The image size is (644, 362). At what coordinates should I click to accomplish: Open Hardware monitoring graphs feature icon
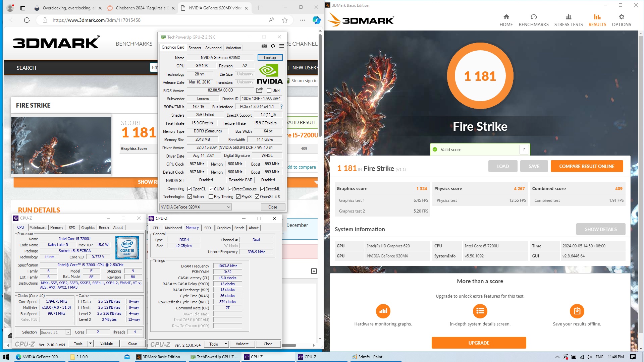pyautogui.click(x=383, y=311)
